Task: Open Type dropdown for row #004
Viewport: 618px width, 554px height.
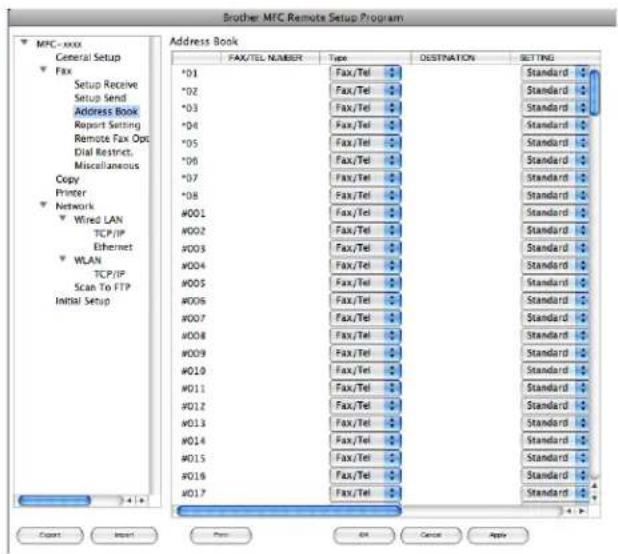Action: 366,265
